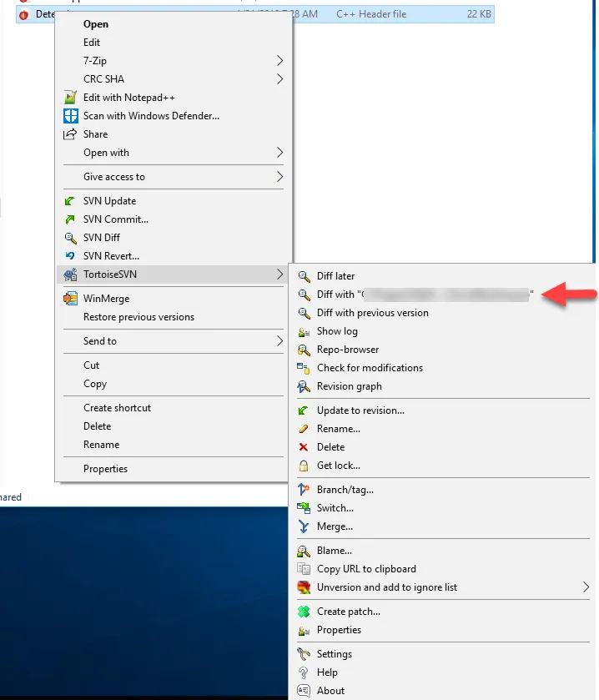This screenshot has width=599, height=700.
Task: Click the Update to revision icon
Action: (303, 410)
